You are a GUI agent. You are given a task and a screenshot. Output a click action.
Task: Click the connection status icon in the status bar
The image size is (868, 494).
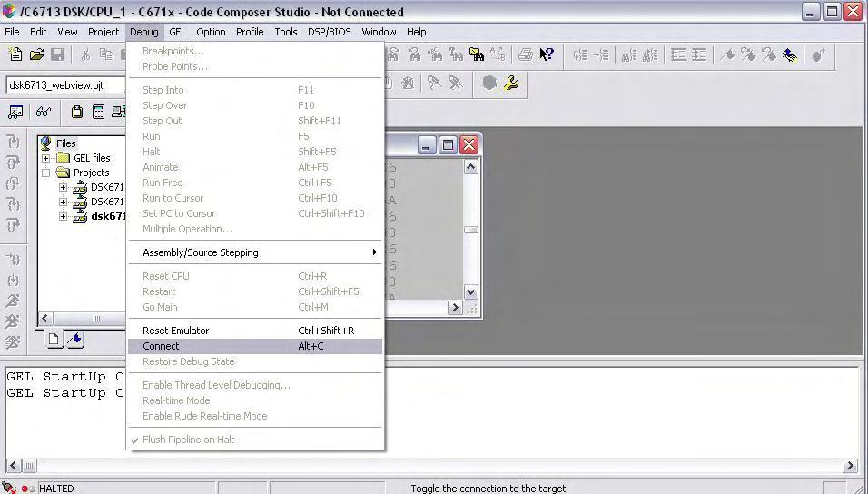(9, 488)
